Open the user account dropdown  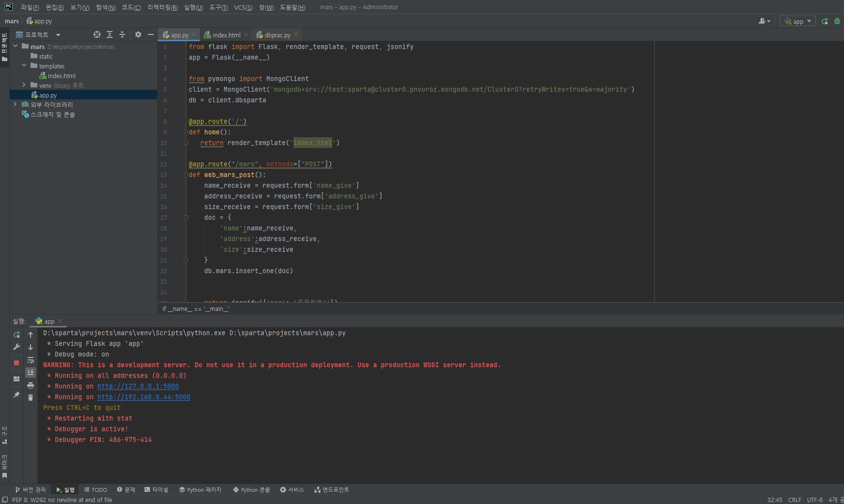(x=764, y=21)
